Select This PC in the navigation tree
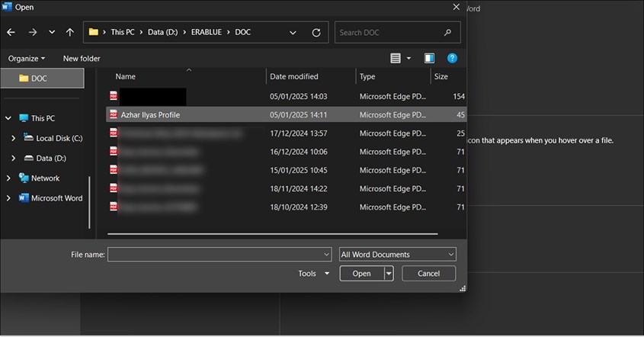Screen dimensions: 644x337 coord(43,118)
